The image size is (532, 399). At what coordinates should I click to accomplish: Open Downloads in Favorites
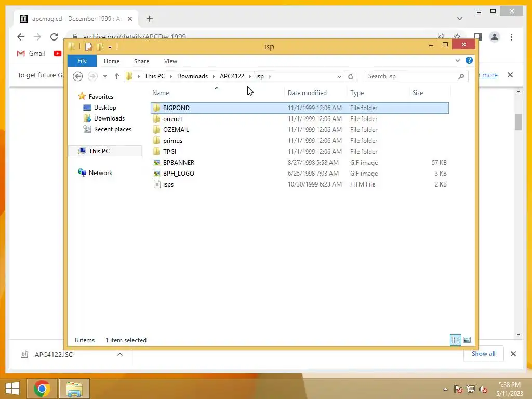click(x=104, y=118)
